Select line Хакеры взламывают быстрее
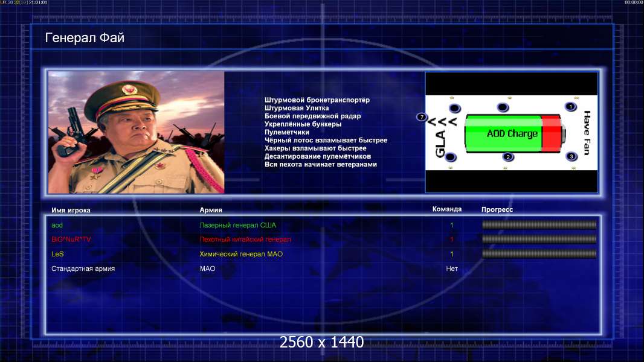The width and height of the screenshot is (644, 362). [315, 148]
